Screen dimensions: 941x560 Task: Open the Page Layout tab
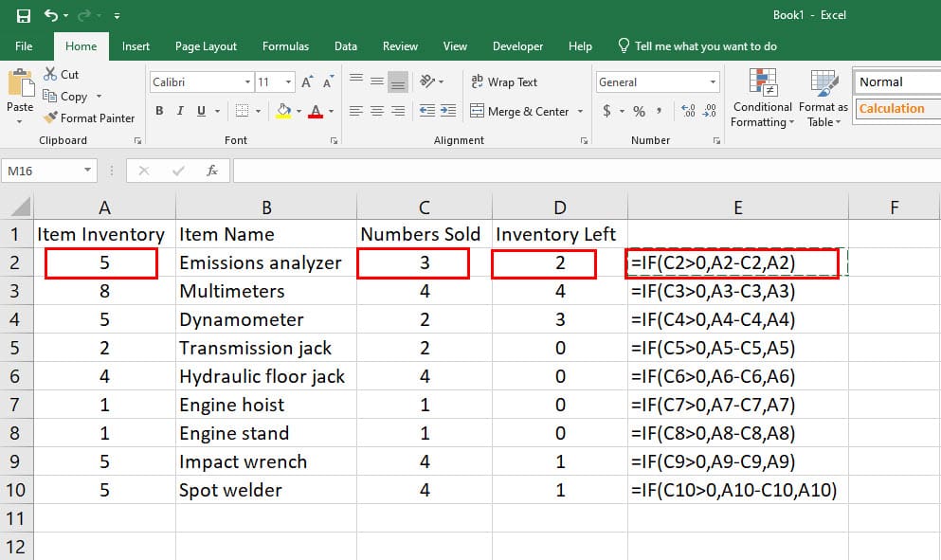(206, 46)
